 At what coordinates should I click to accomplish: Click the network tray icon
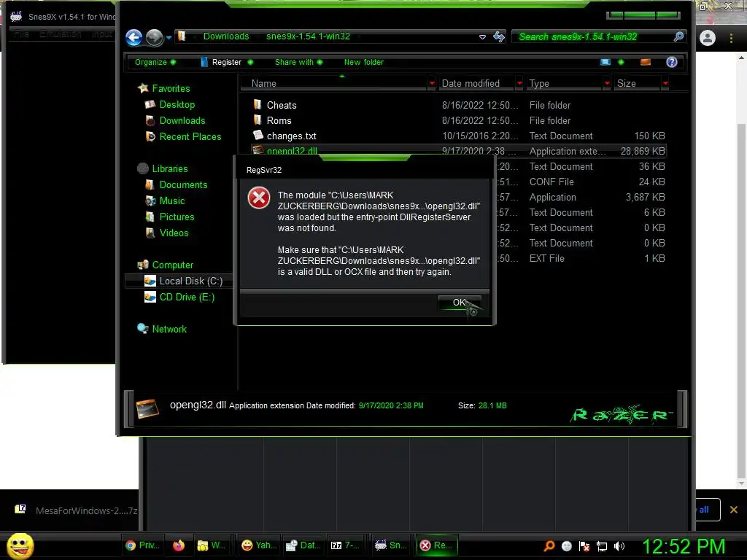tap(602, 545)
